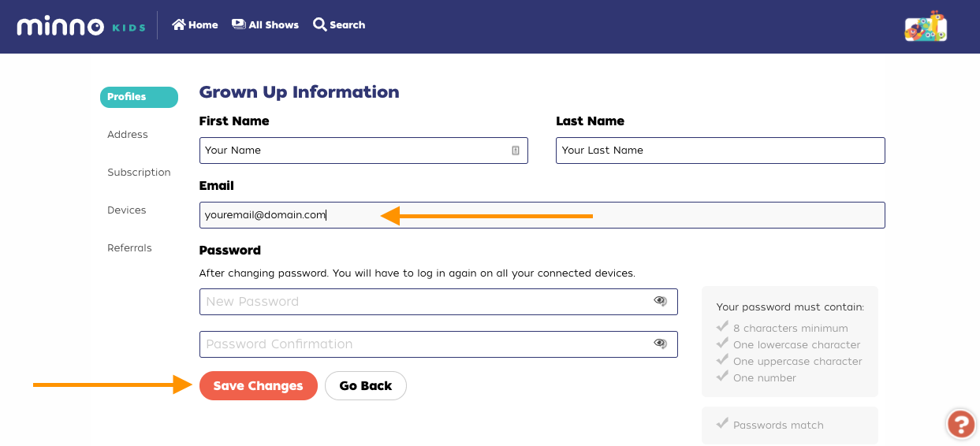Show the New Password with eye icon
The image size is (980, 446).
(661, 301)
